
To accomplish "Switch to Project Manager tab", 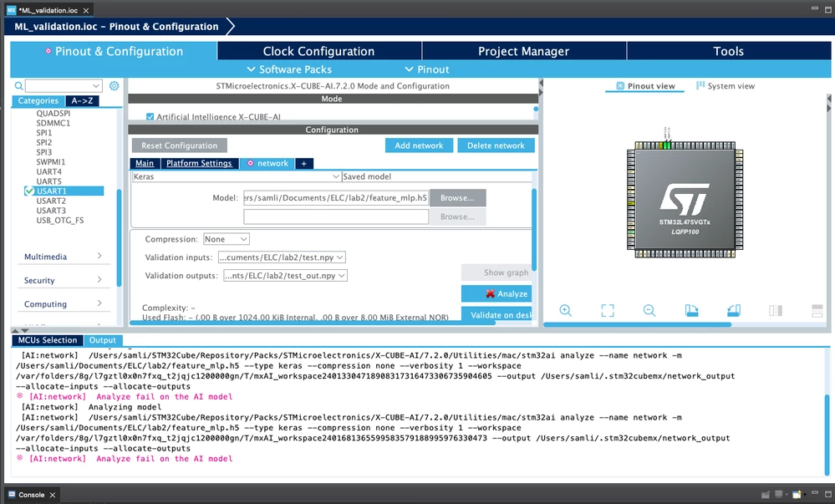I will tap(523, 51).
